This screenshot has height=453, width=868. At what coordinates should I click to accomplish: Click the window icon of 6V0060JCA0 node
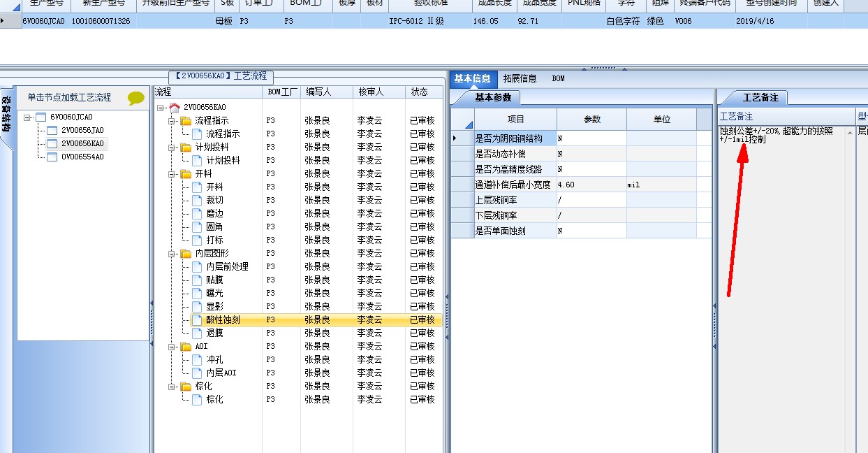(41, 117)
